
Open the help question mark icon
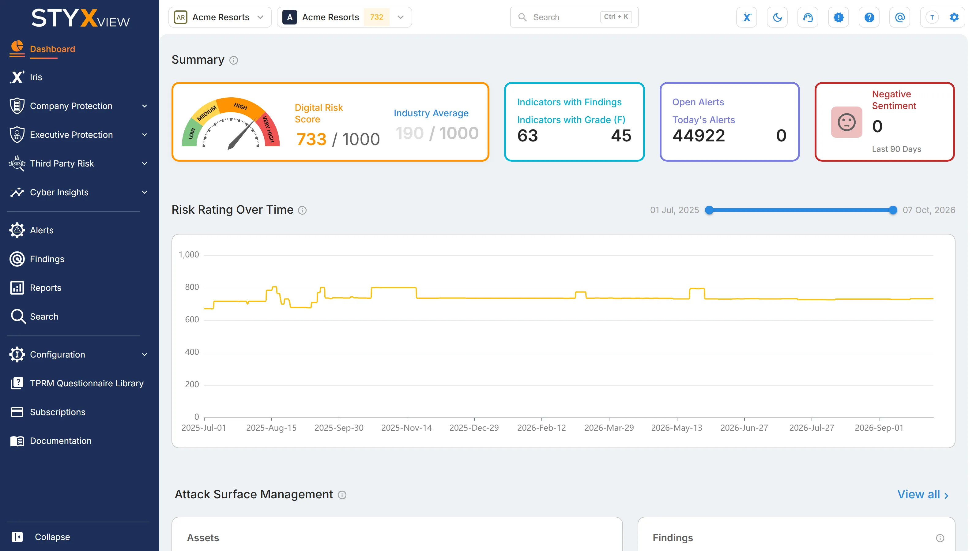[x=869, y=17]
